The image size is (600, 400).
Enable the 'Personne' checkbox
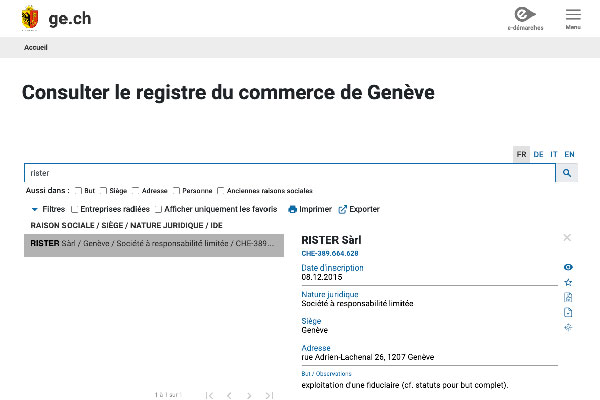(176, 191)
